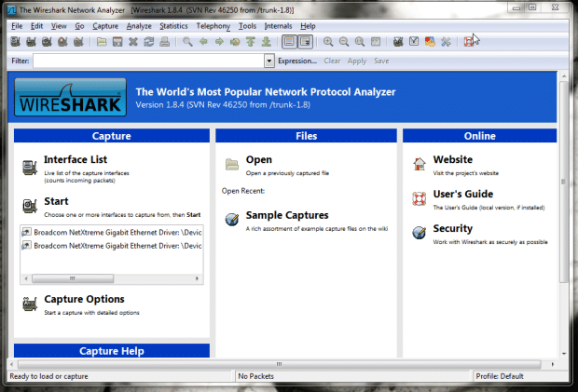Open the Help menu
The width and height of the screenshot is (578, 392).
point(308,26)
